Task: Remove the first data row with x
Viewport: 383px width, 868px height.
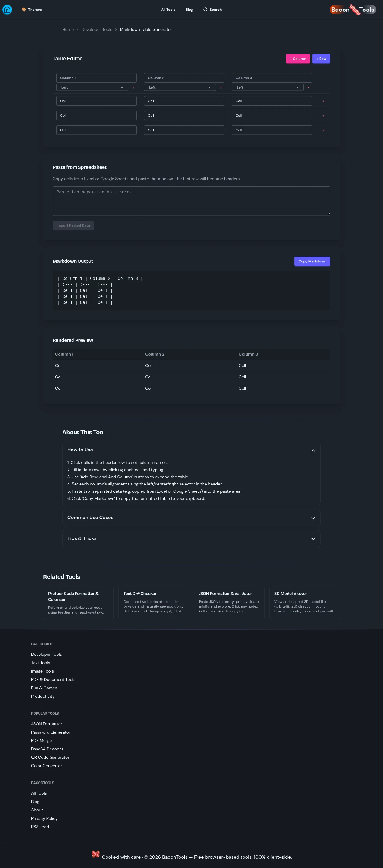Action: coord(323,101)
